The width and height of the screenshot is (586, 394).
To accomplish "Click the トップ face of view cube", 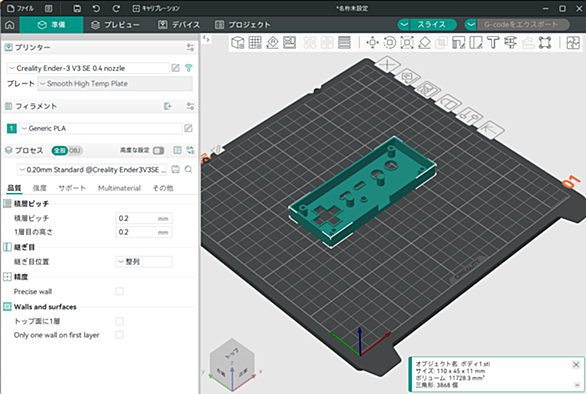I will tap(232, 352).
